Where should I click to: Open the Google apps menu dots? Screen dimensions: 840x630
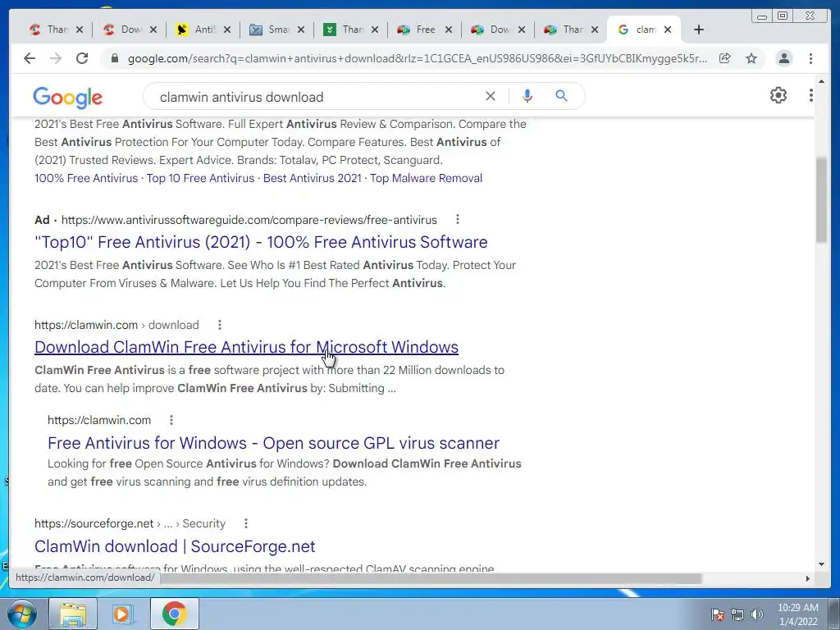pyautogui.click(x=810, y=95)
